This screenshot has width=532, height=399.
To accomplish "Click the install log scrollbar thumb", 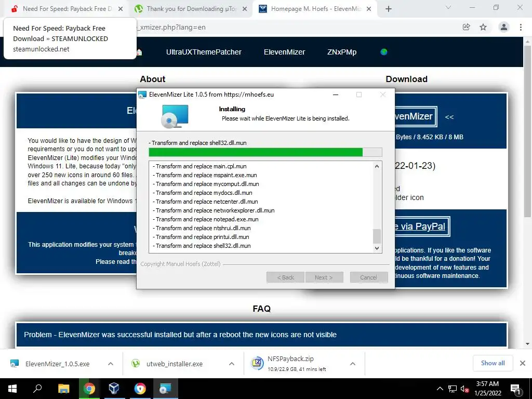I will pyautogui.click(x=377, y=236).
